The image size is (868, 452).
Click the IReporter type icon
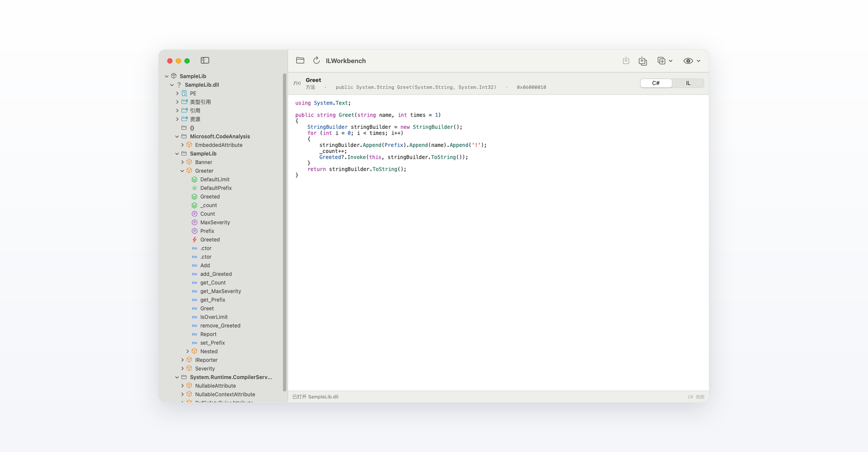(x=189, y=360)
